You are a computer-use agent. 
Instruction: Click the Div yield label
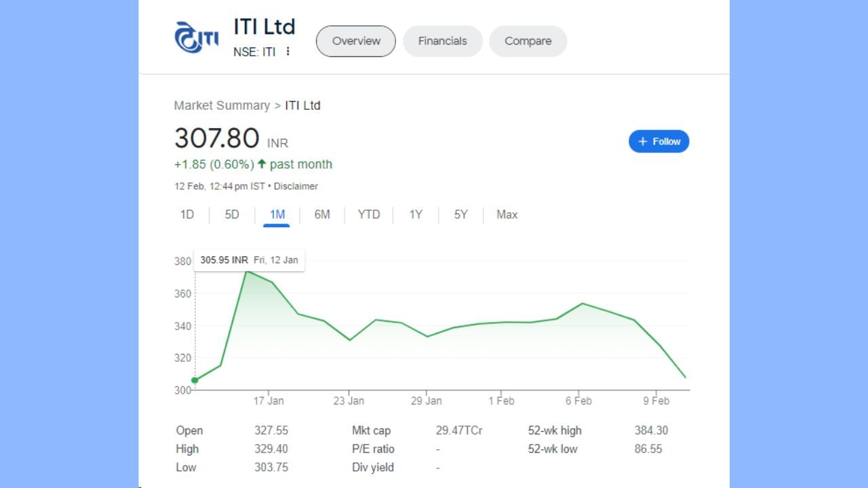coord(373,467)
